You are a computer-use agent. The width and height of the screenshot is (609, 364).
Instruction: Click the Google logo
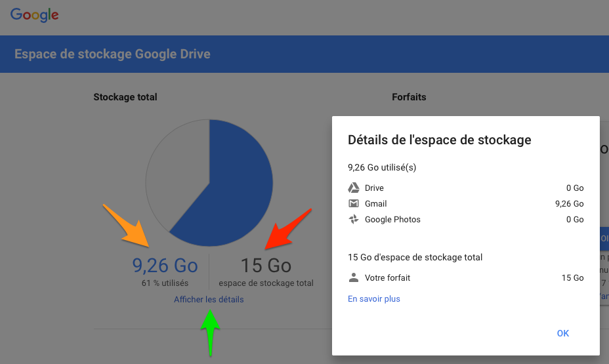point(35,15)
